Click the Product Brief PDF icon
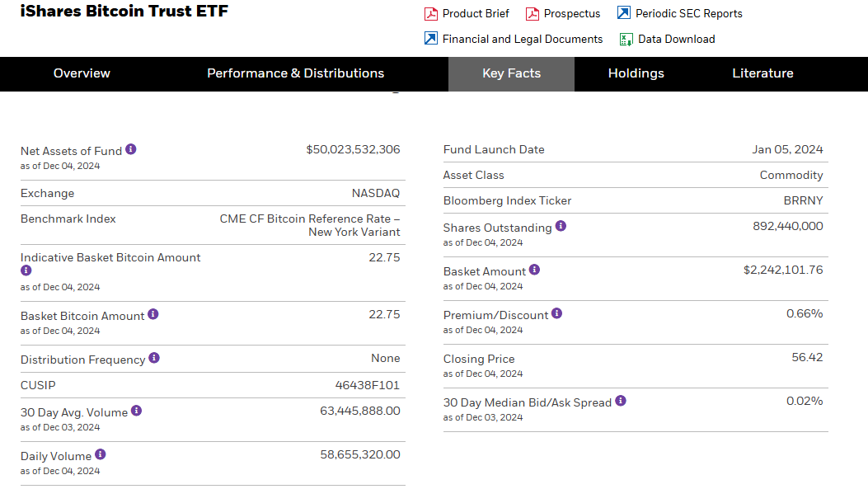 pyautogui.click(x=430, y=14)
